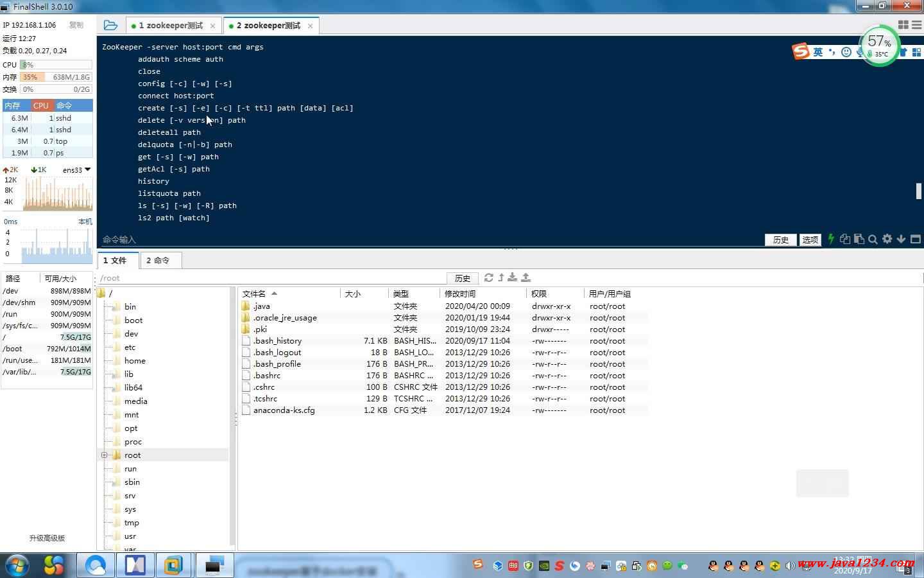Click the 内存 usage bar at 35%

[56, 77]
